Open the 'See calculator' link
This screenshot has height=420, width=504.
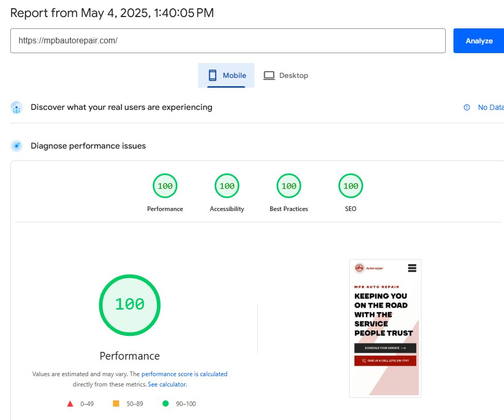click(x=167, y=384)
